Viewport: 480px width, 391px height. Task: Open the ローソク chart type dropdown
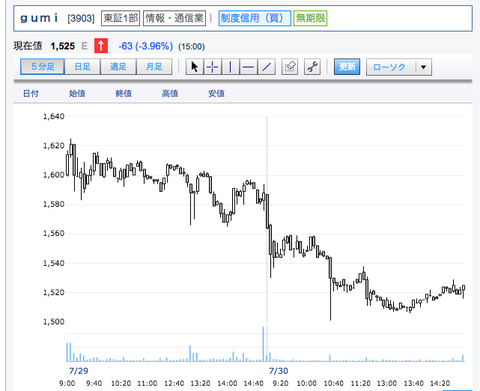399,67
